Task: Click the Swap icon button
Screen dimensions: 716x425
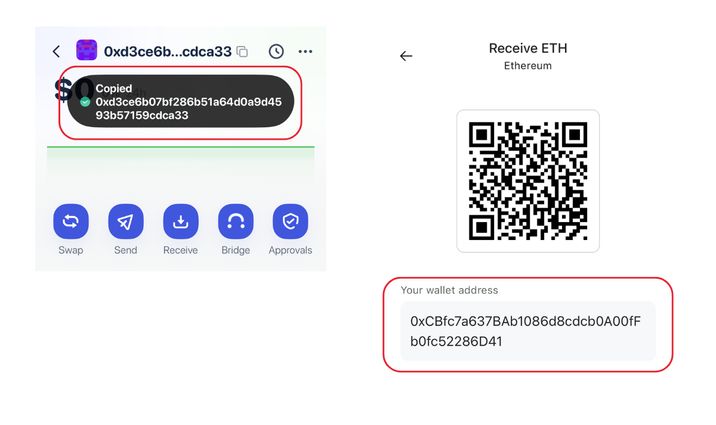Action: [71, 221]
